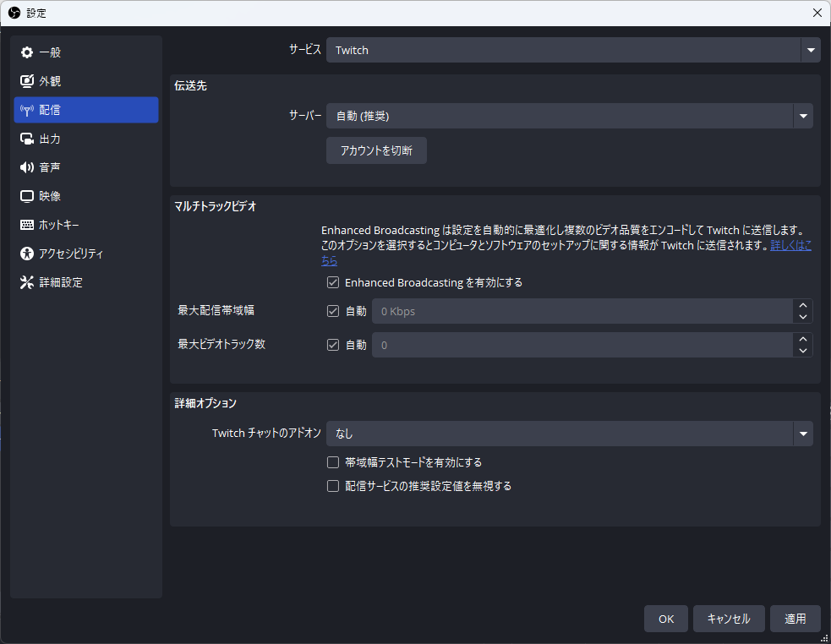Image resolution: width=831 pixels, height=644 pixels.
Task: Open 出力 settings via the monitor icon
Action: click(27, 138)
